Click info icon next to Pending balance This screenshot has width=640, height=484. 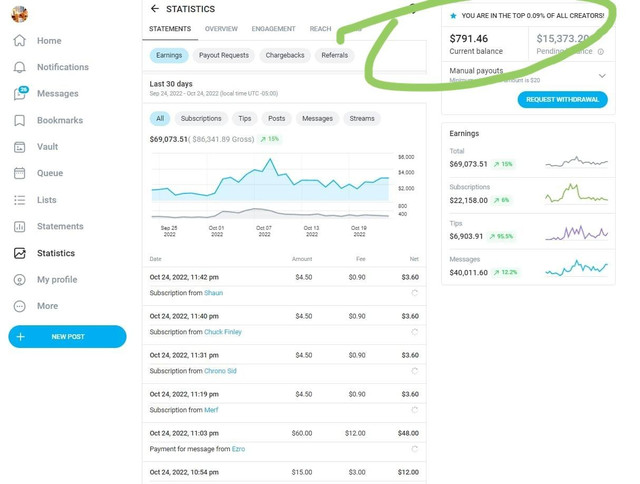(600, 51)
